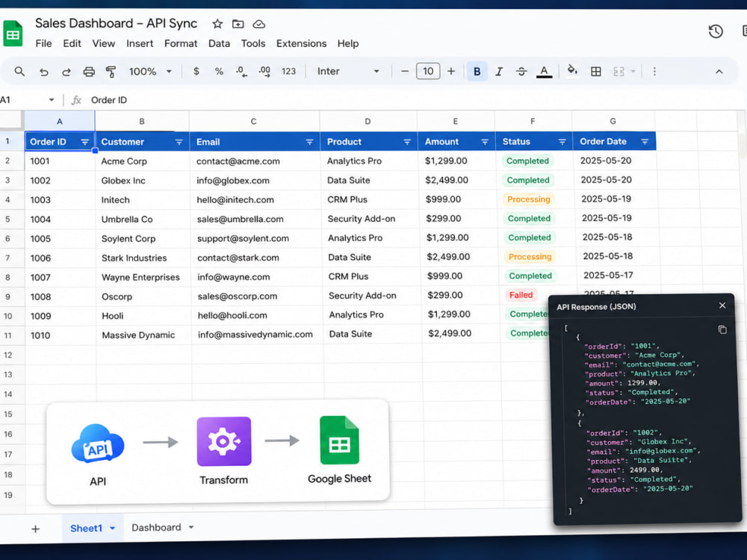Open the Order ID column filter
Image resolution: width=747 pixels, height=560 pixels.
(85, 142)
